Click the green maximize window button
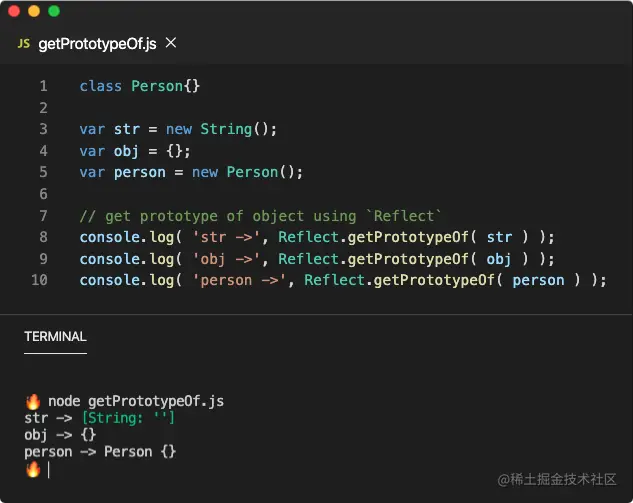 pyautogui.click(x=54, y=11)
